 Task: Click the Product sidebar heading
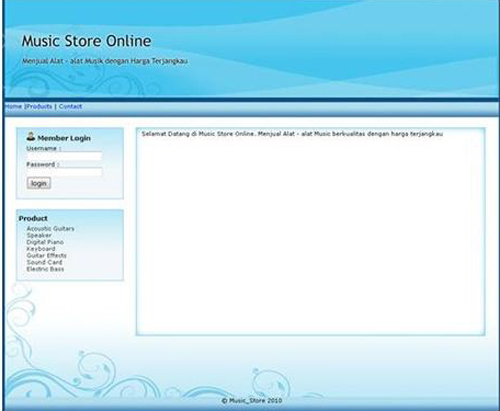tap(33, 219)
